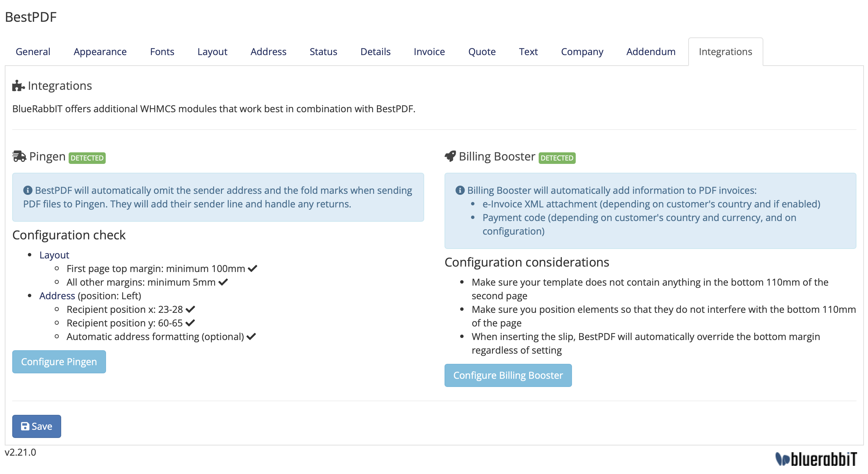This screenshot has height=474, width=868.
Task: Switch to the General tab
Action: (x=33, y=52)
